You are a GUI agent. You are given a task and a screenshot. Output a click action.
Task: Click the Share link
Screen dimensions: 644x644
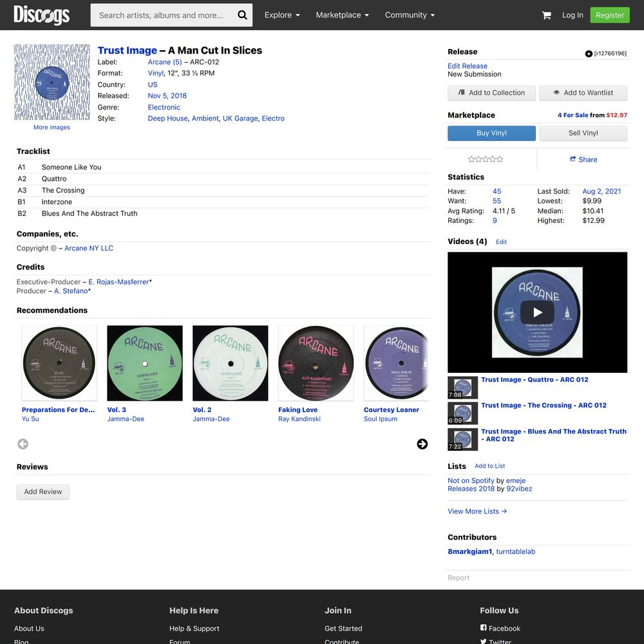pos(583,159)
